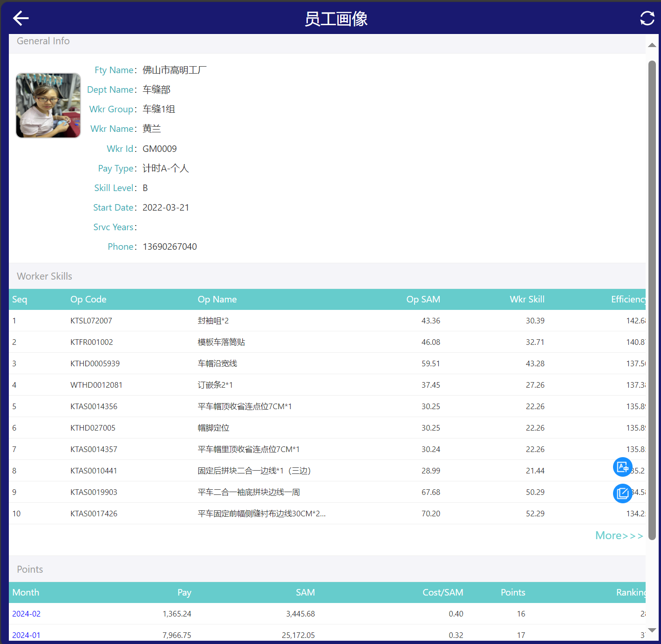This screenshot has height=644, width=661.
Task: Click the Cost/SAM column header
Action: pos(442,592)
